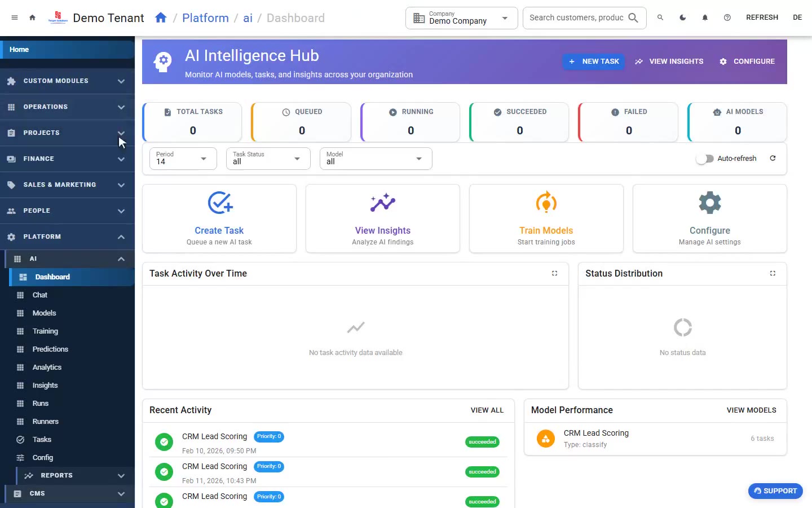Enable the Auto-refresh switch

(705, 159)
